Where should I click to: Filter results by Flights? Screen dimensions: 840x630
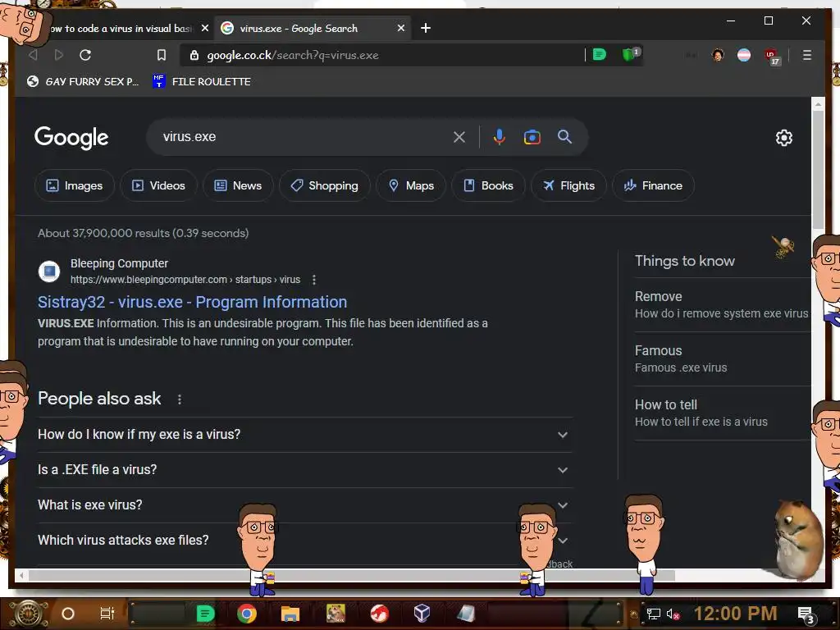click(x=568, y=185)
